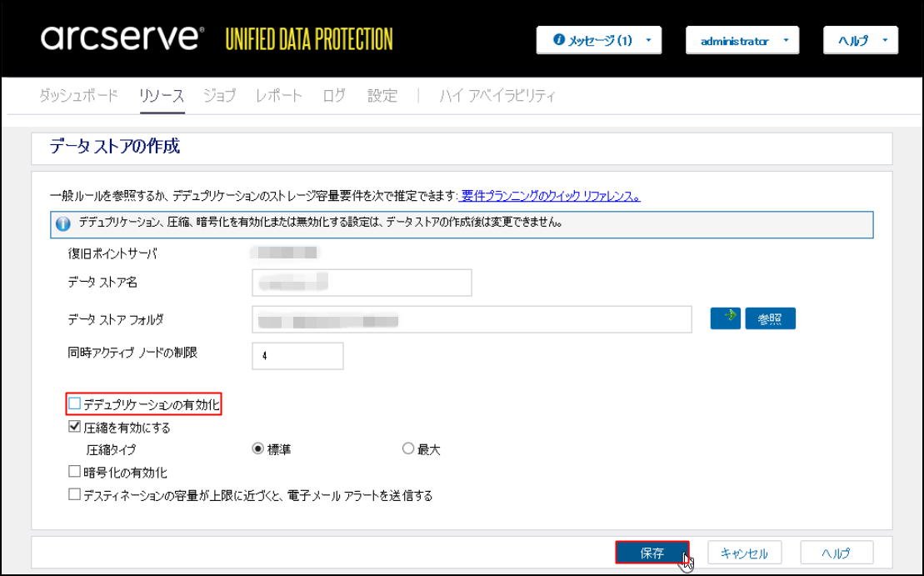Switch to the ダッシュボード tab
This screenshot has height=576, width=924.
(78, 96)
